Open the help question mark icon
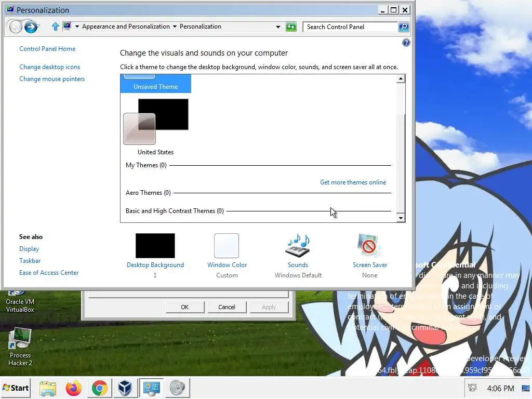 tap(406, 43)
